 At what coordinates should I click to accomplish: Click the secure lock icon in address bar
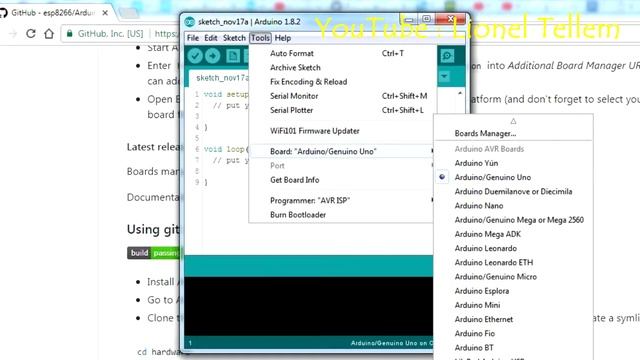(70, 33)
